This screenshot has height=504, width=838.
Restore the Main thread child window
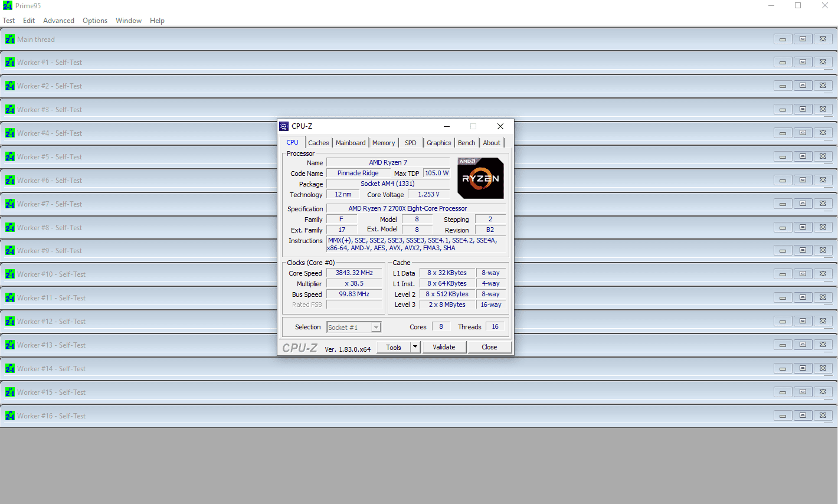(803, 39)
